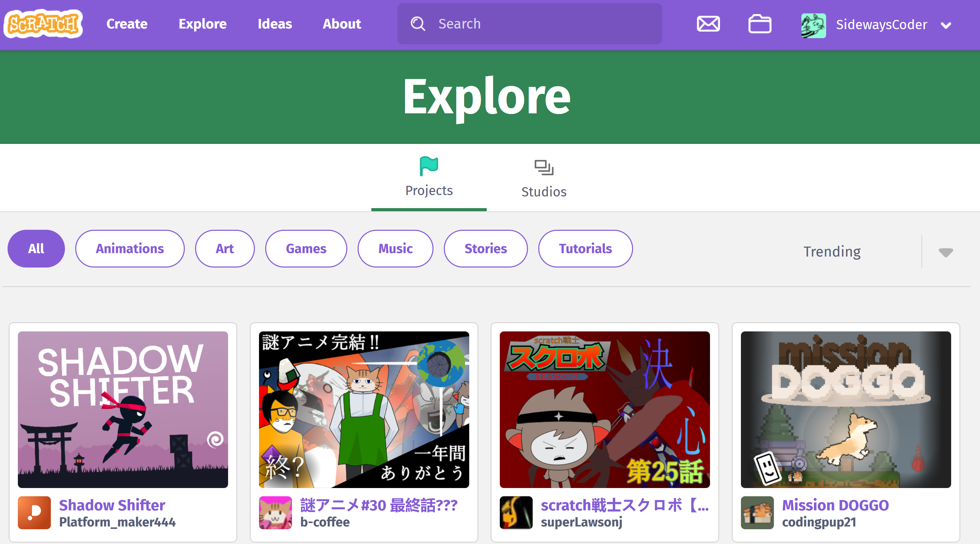Expand the Trending sort dropdown arrow
The height and width of the screenshot is (544, 980).
tap(945, 252)
